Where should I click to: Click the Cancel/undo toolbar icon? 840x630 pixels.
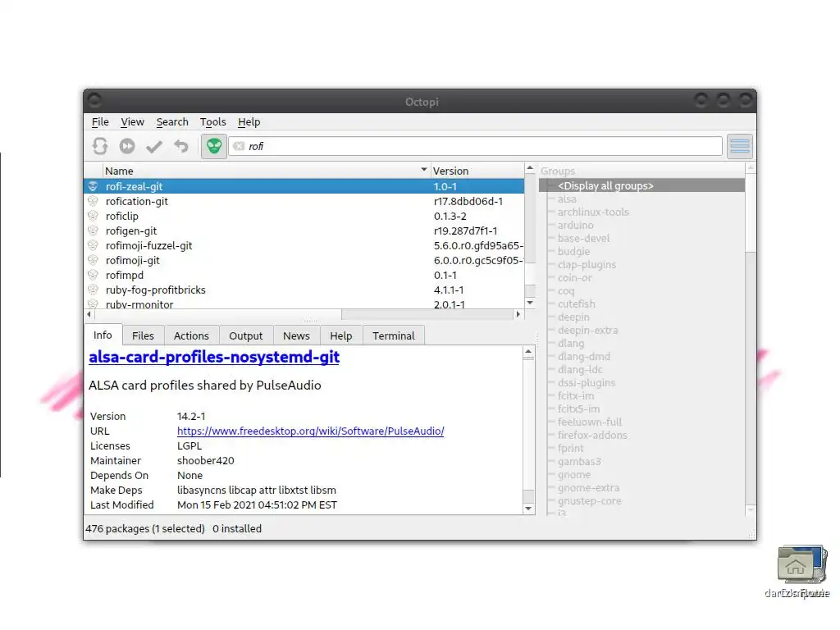pyautogui.click(x=181, y=146)
